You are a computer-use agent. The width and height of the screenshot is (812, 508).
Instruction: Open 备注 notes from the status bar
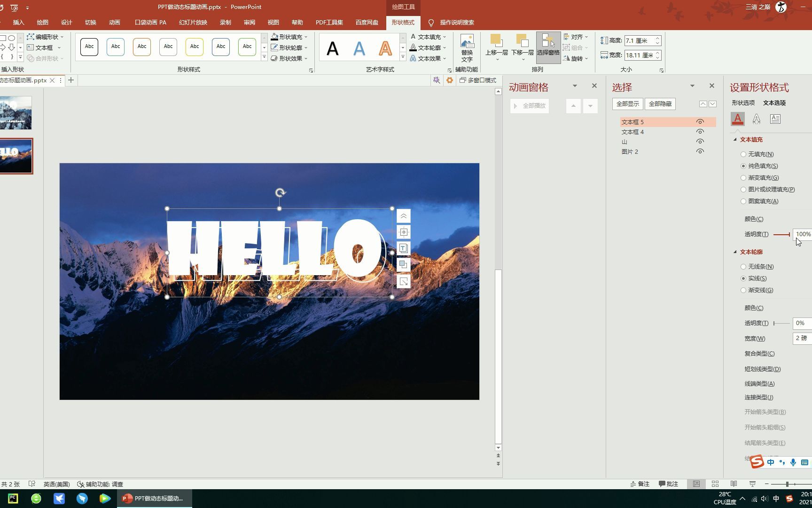pos(640,484)
